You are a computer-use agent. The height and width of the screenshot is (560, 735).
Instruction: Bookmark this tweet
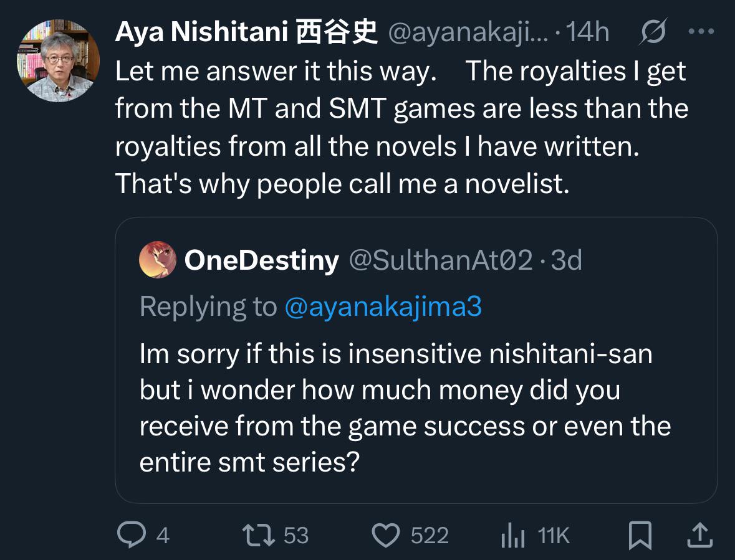pos(640,534)
